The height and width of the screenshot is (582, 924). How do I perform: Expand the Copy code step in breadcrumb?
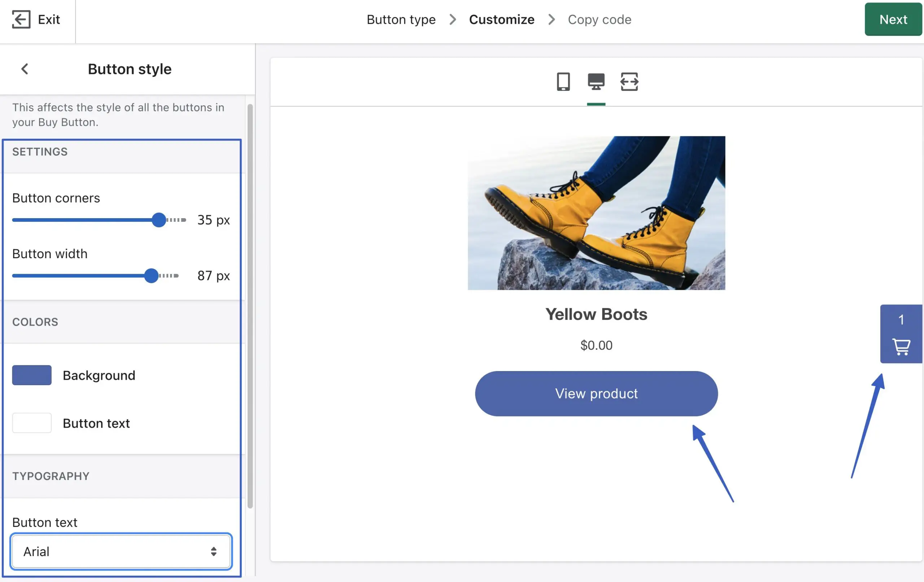point(599,19)
